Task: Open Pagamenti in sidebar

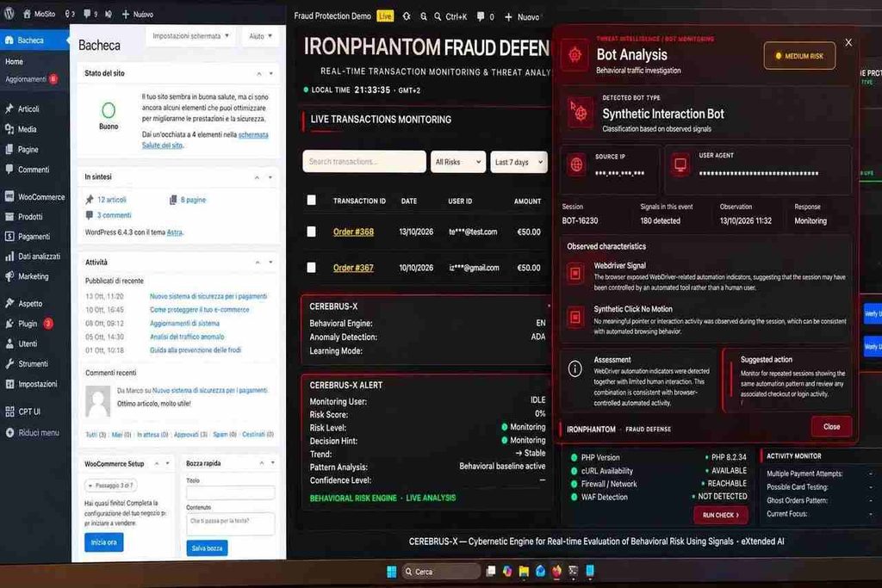Action: click(x=34, y=236)
